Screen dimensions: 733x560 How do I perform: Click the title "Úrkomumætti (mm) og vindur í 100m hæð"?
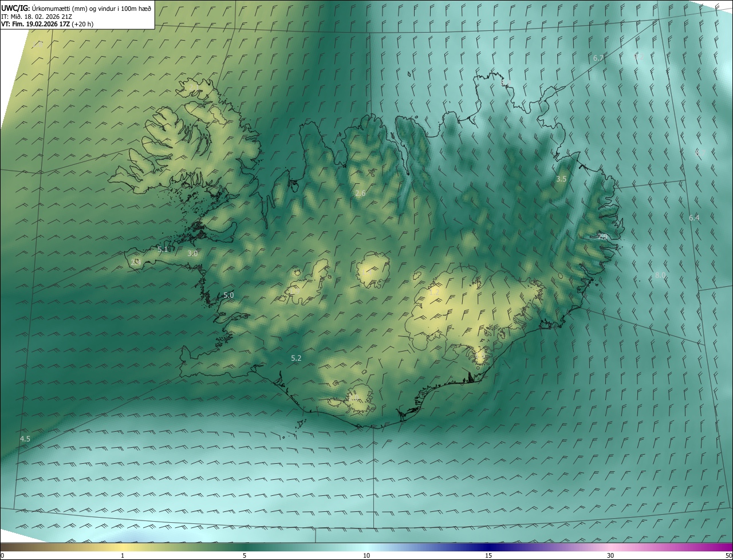pos(91,8)
